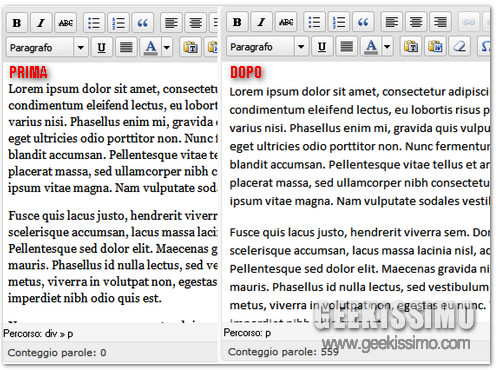
Task: Toggle Italic in the left PRIMA editor
Action: (x=41, y=23)
